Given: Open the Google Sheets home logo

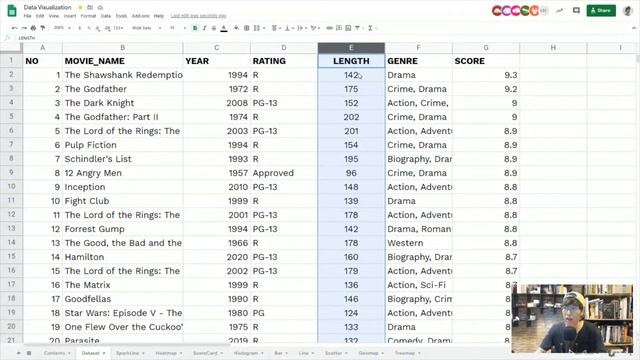Looking at the screenshot, I should [12, 11].
